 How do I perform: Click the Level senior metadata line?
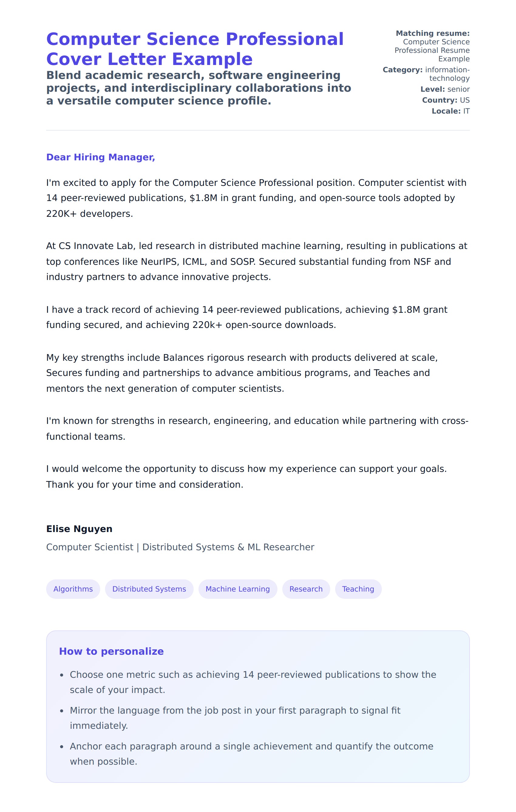pos(445,89)
